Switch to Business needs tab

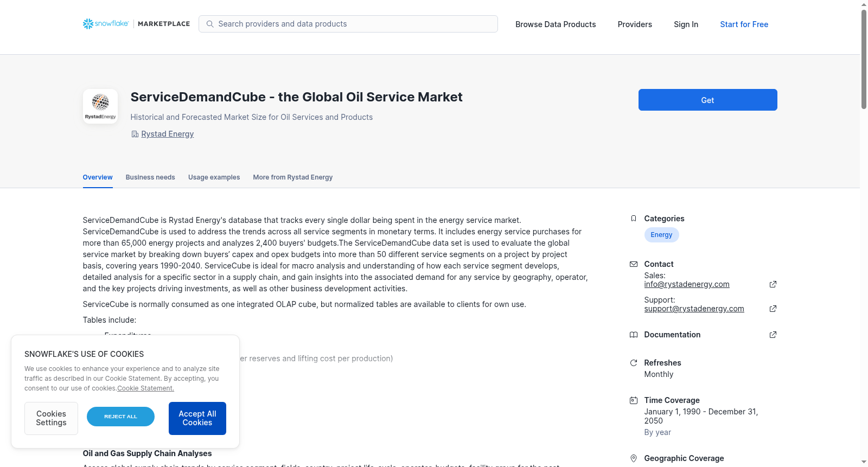(150, 177)
